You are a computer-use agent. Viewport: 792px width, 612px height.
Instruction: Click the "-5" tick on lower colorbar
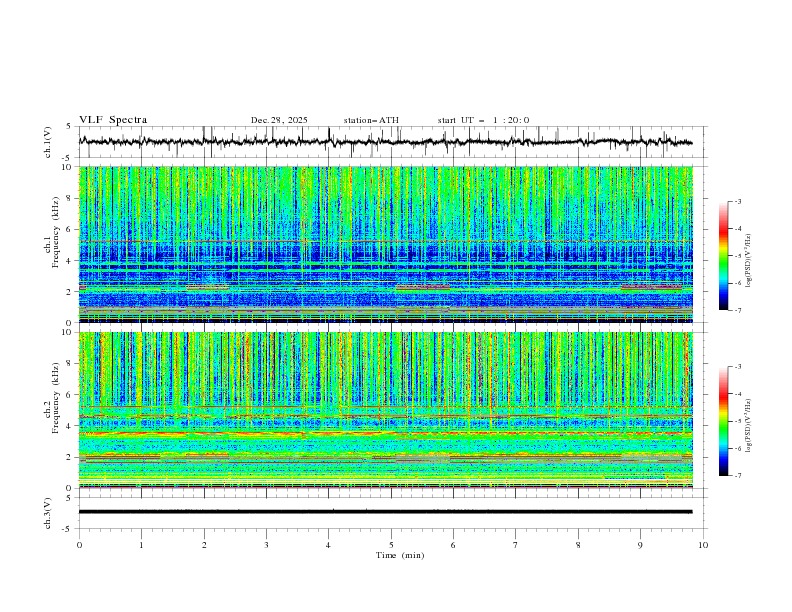pyautogui.click(x=737, y=421)
